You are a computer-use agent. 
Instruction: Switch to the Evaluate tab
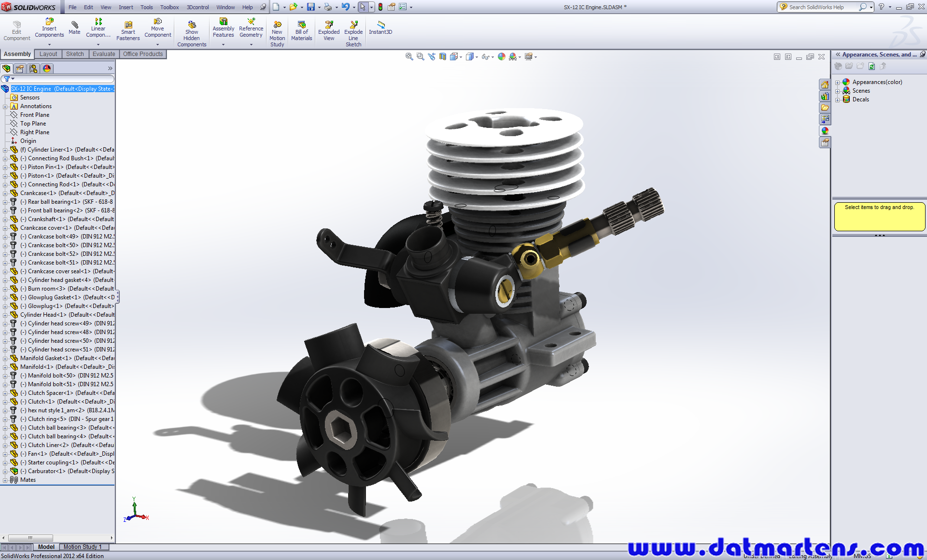coord(104,54)
